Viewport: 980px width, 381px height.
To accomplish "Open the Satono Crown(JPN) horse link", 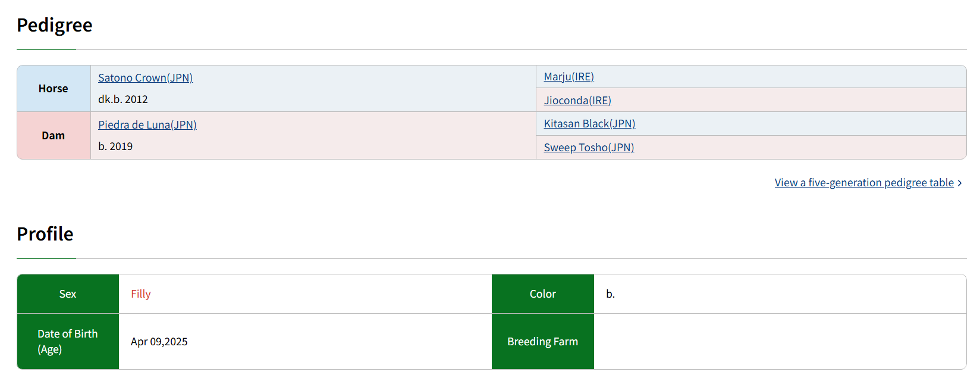I will (146, 78).
